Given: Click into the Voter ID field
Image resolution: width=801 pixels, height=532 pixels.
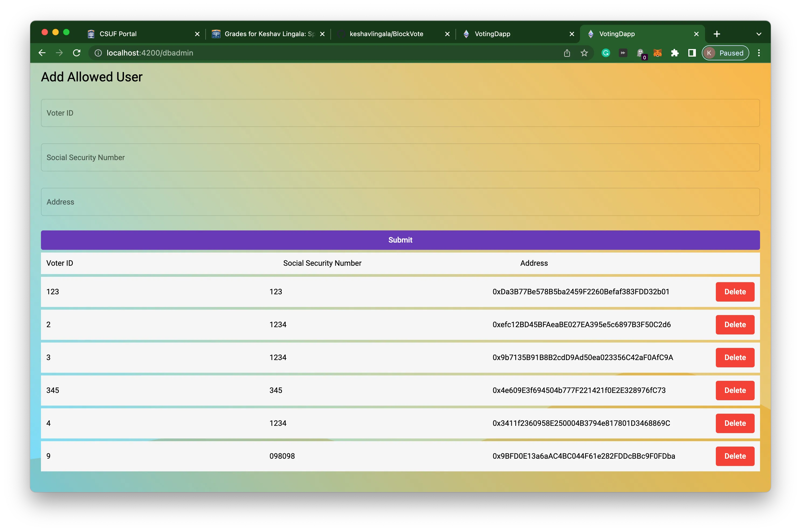Looking at the screenshot, I should [x=400, y=113].
